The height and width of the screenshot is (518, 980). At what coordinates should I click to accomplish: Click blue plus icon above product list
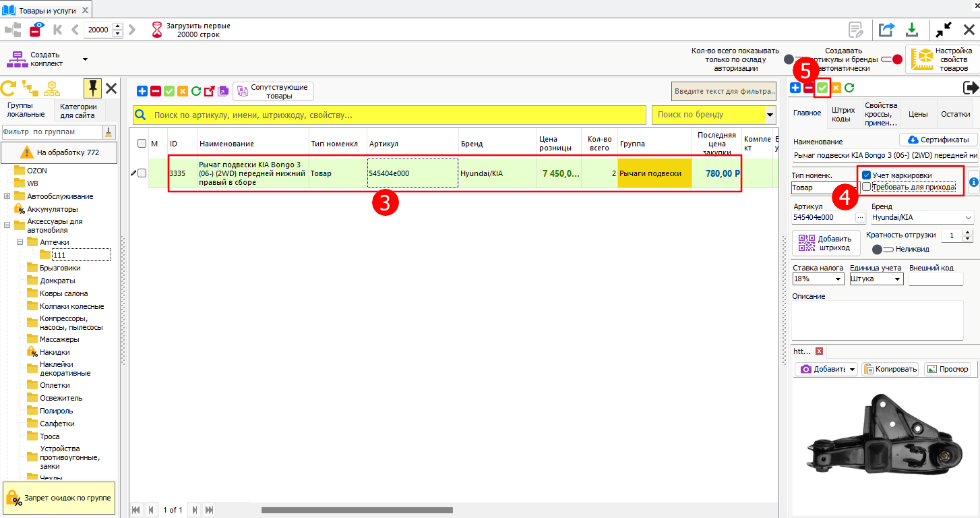tap(142, 91)
